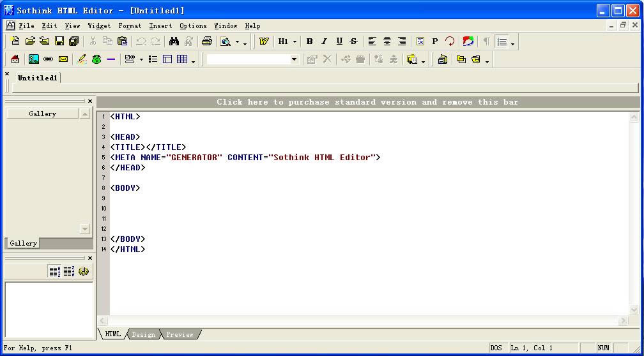Click the Home house icon
The height and width of the screenshot is (356, 644).
point(15,59)
